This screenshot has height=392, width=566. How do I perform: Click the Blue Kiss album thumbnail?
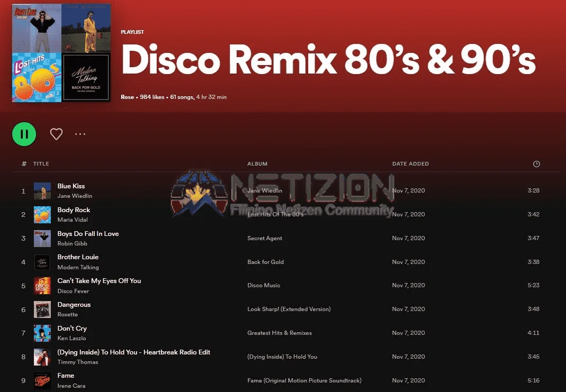pos(42,191)
